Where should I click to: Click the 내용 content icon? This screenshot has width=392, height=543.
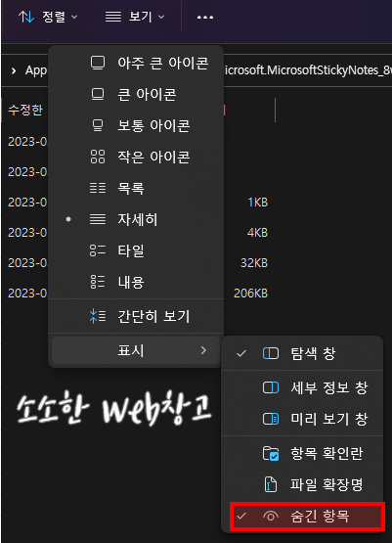point(98,282)
